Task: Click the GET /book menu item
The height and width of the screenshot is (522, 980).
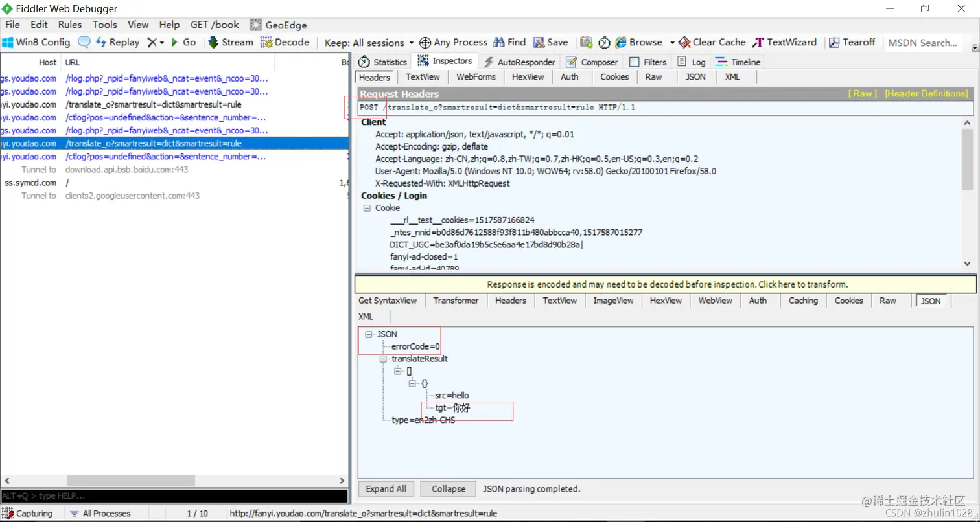Action: click(215, 25)
